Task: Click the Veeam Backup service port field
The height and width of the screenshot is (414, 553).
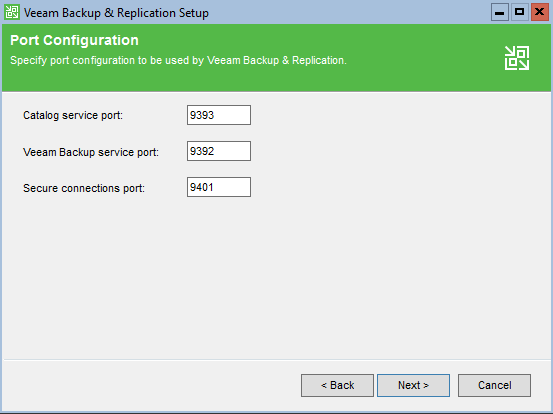Action: click(219, 151)
